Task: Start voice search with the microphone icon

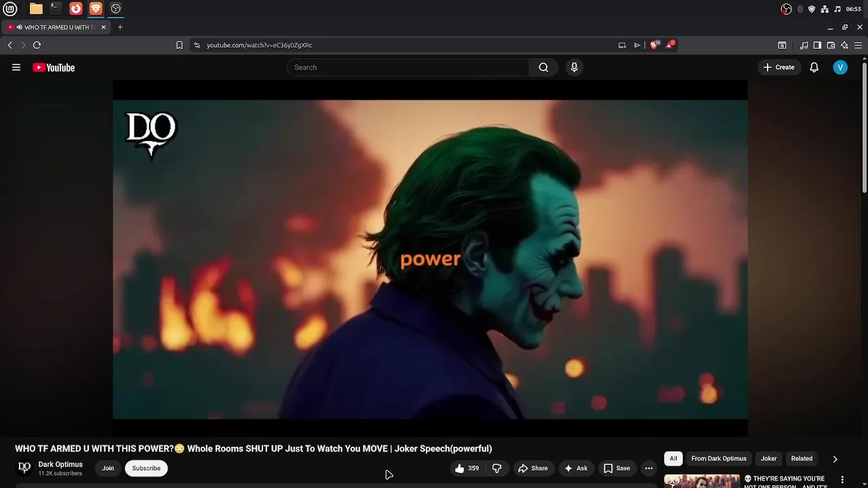Action: (x=574, y=67)
